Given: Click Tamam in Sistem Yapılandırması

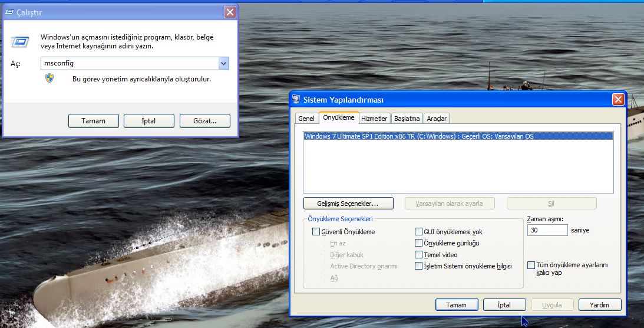Looking at the screenshot, I should (x=457, y=305).
